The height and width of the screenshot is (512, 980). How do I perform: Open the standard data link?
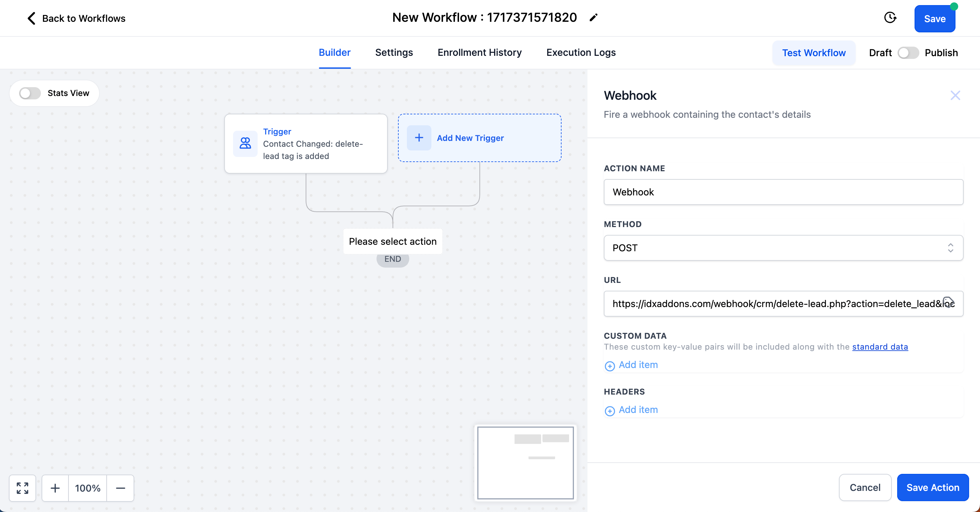coord(879,347)
